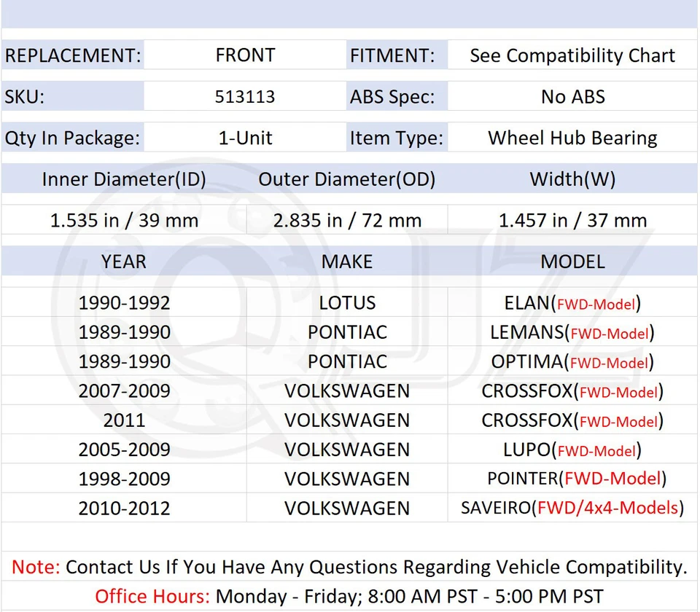Viewport: 700px width, 612px height.
Task: Click the Item Type: label
Action: coord(397,138)
